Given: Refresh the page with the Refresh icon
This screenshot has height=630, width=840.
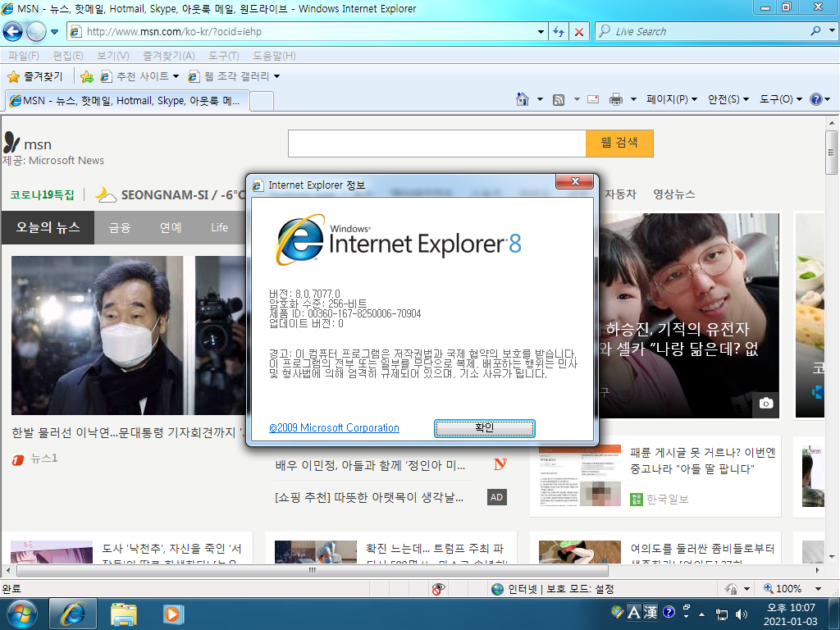Looking at the screenshot, I should [x=558, y=32].
